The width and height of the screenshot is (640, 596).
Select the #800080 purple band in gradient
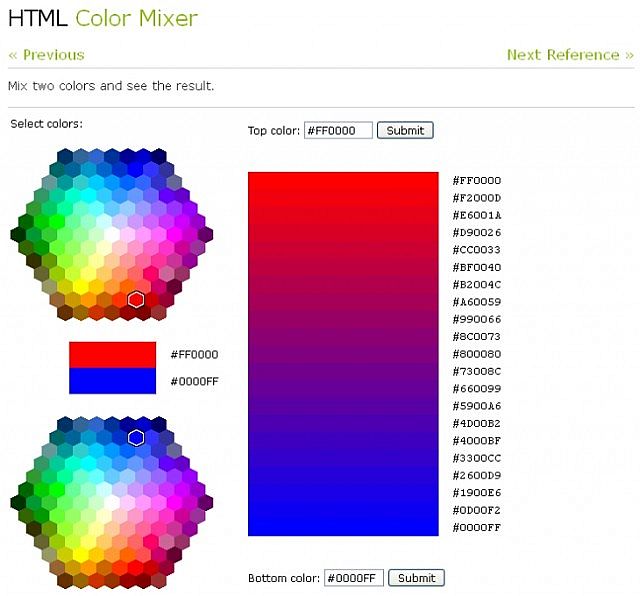pos(343,354)
